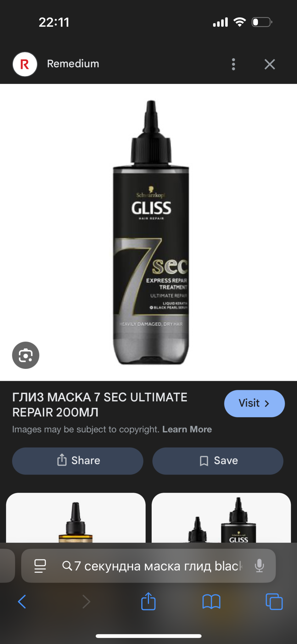Viewport: 297px width, 644px height.
Task: Open the amber bottle related thumbnail
Action: pyautogui.click(x=76, y=518)
